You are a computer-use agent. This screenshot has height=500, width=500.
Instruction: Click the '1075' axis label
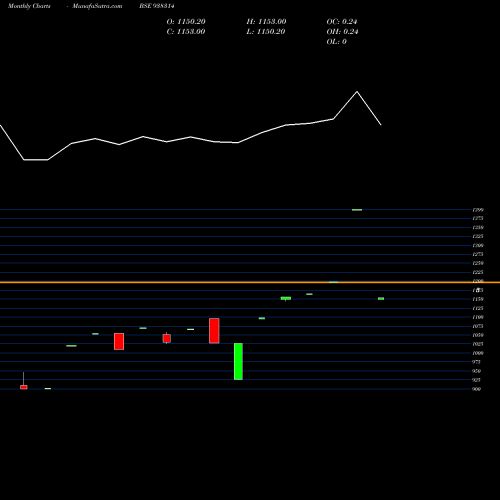[478, 326]
